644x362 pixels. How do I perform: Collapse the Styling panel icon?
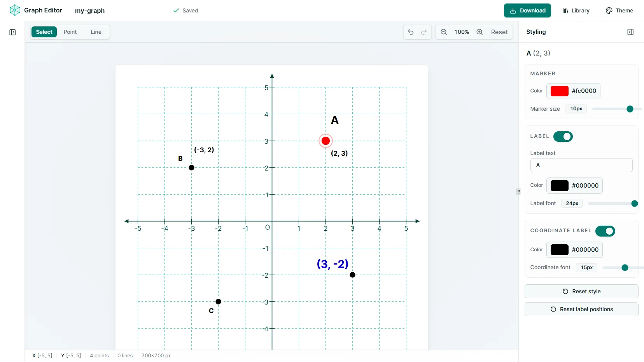(630, 32)
